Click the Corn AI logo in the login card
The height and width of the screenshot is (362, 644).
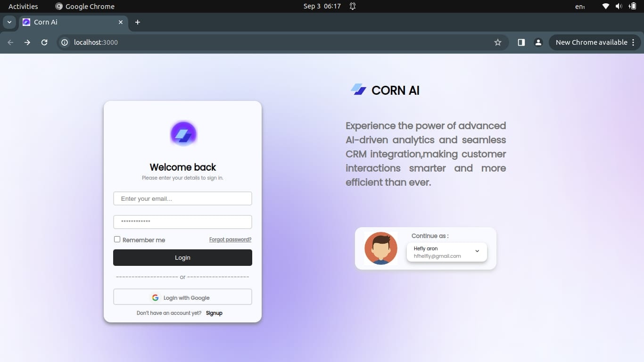point(183,134)
